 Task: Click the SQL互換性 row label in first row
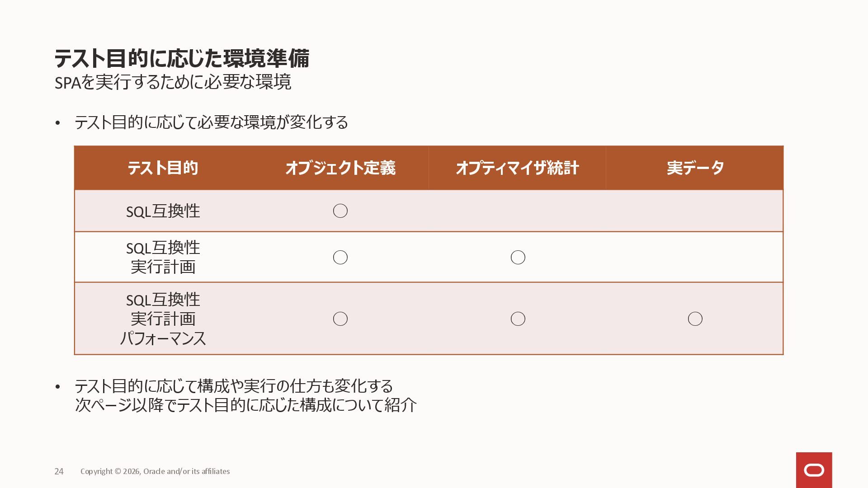pyautogui.click(x=163, y=211)
